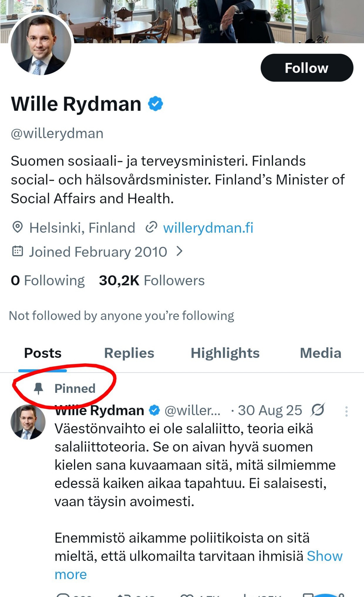The image size is (364, 597).
Task: Click the link chain icon before willerydman.fi
Action: (x=151, y=227)
